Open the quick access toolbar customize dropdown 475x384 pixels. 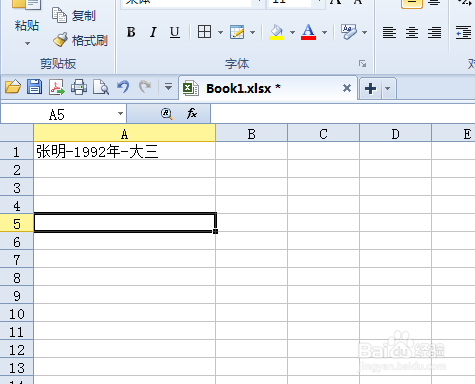[x=168, y=87]
